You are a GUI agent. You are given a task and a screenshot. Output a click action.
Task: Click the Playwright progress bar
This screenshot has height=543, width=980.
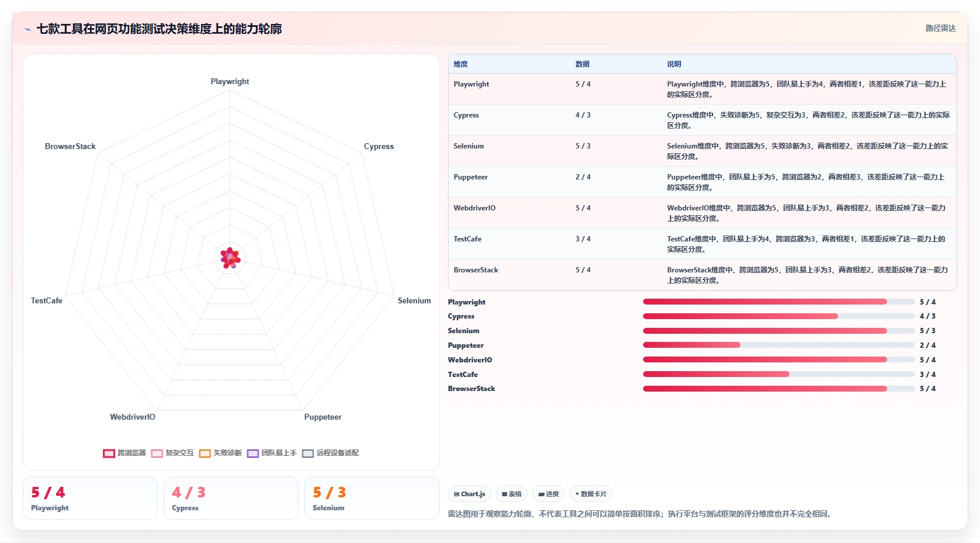[779, 302]
